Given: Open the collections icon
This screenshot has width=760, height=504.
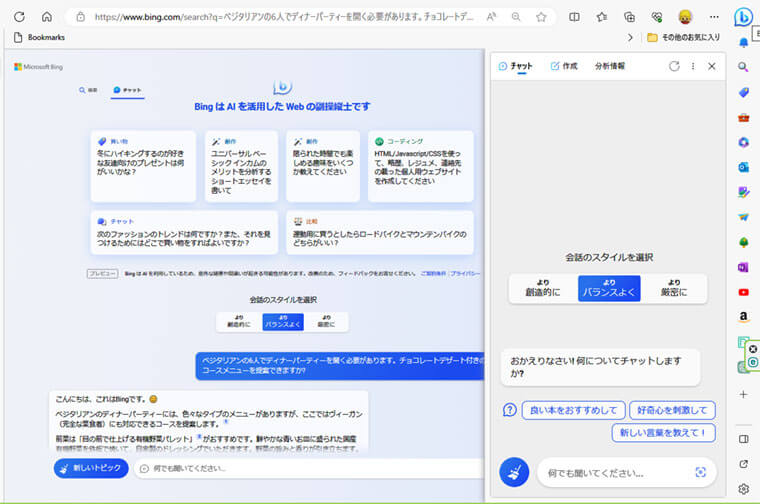Looking at the screenshot, I should click(x=629, y=17).
